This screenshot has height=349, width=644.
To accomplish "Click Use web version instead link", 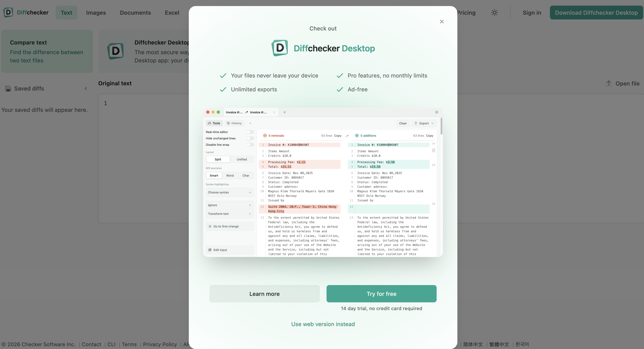I will [323, 324].
